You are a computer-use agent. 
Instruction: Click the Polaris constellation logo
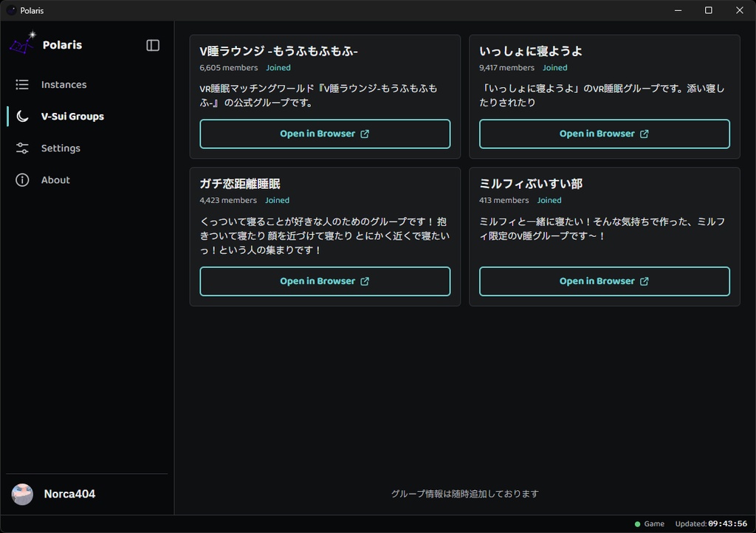23,42
